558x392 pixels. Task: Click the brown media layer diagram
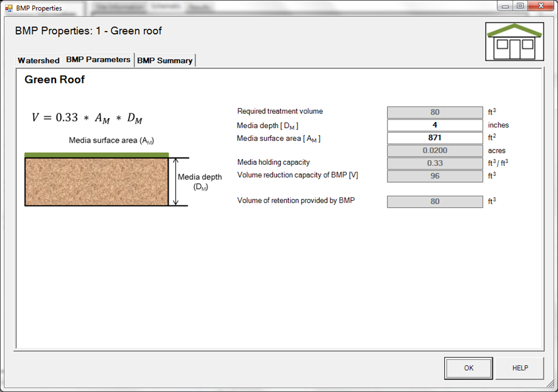click(96, 182)
